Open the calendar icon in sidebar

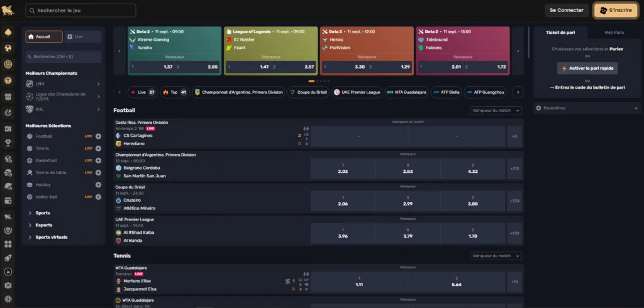pos(8,201)
